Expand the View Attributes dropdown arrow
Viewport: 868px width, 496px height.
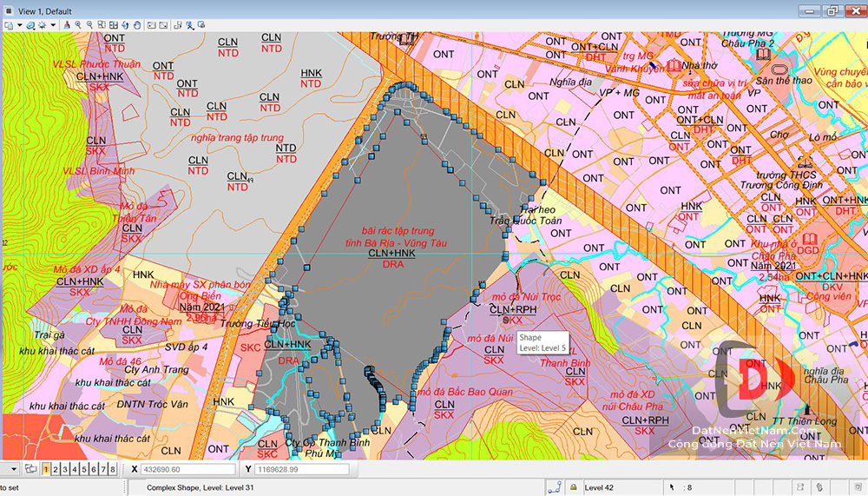click(20, 25)
